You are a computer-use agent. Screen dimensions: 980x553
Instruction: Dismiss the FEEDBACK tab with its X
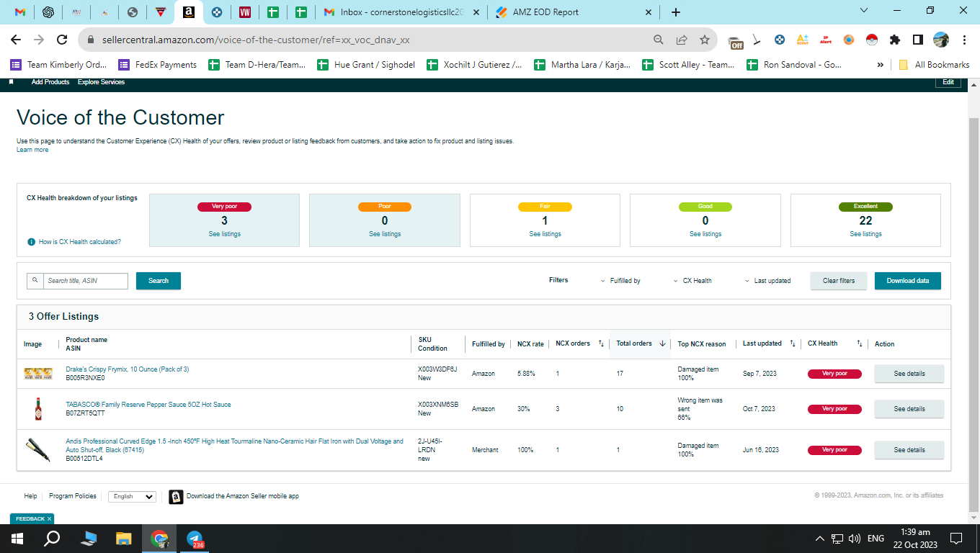[x=49, y=518]
